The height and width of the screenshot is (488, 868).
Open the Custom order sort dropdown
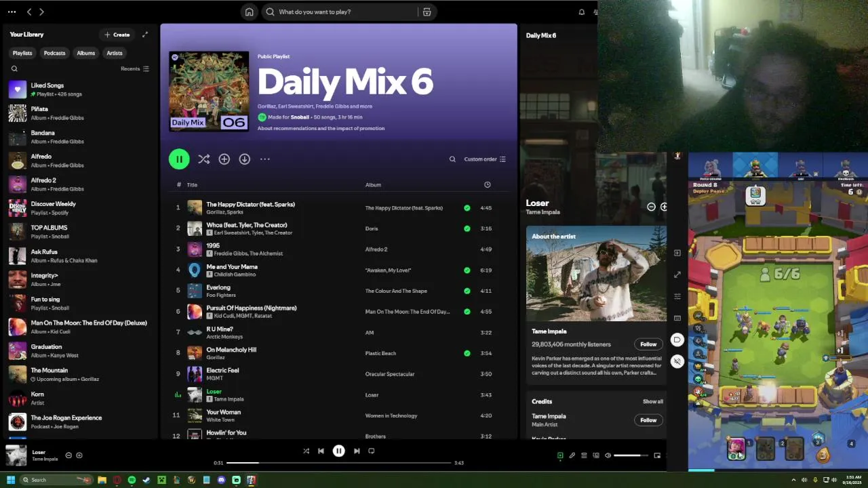pyautogui.click(x=485, y=159)
